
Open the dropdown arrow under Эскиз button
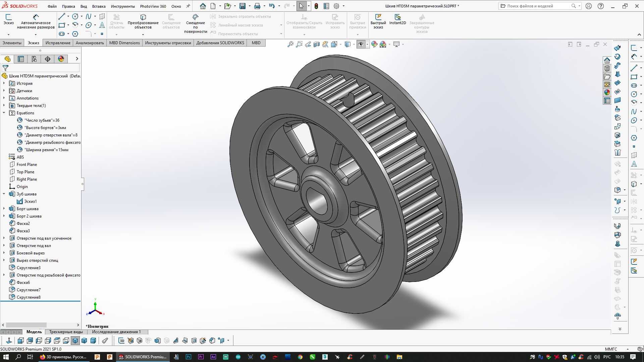(8, 34)
